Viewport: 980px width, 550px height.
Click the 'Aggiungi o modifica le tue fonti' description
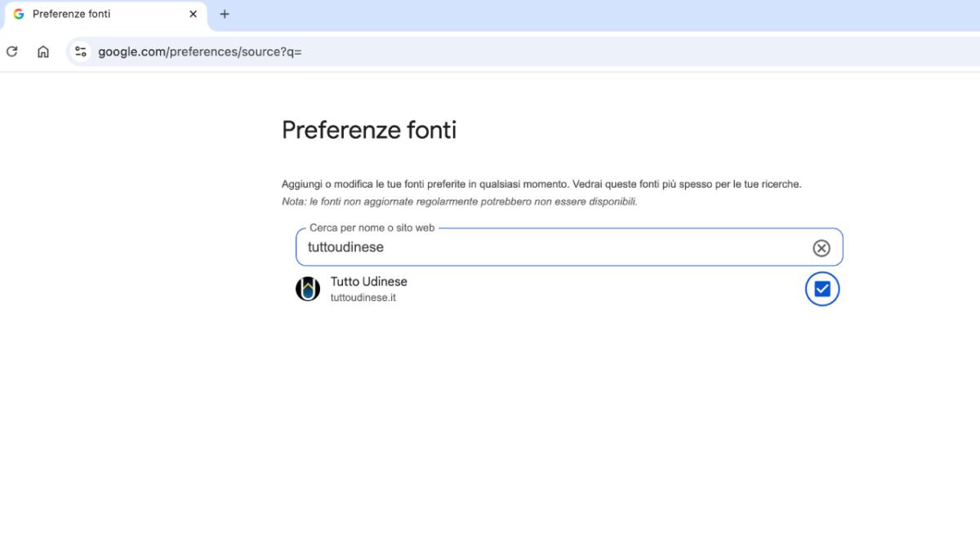541,184
